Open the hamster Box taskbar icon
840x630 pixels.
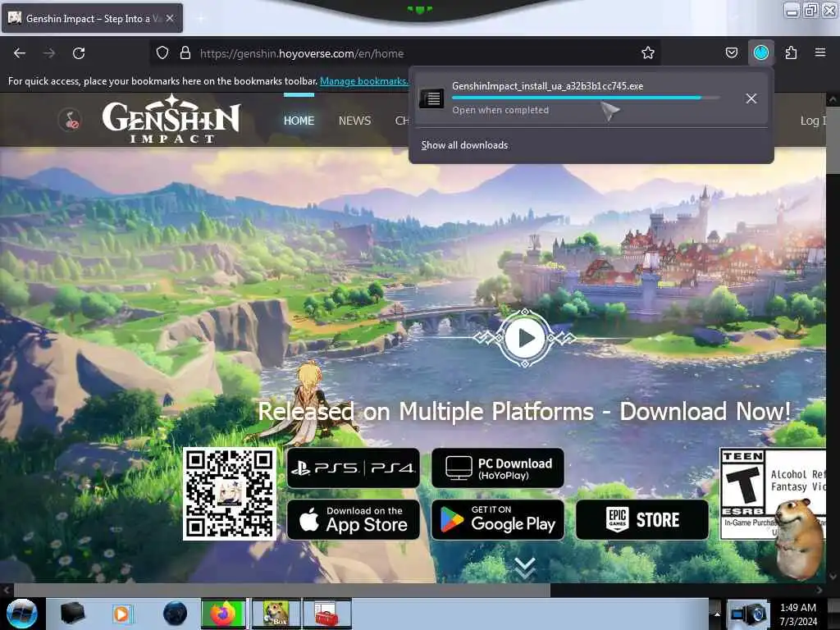point(276,614)
